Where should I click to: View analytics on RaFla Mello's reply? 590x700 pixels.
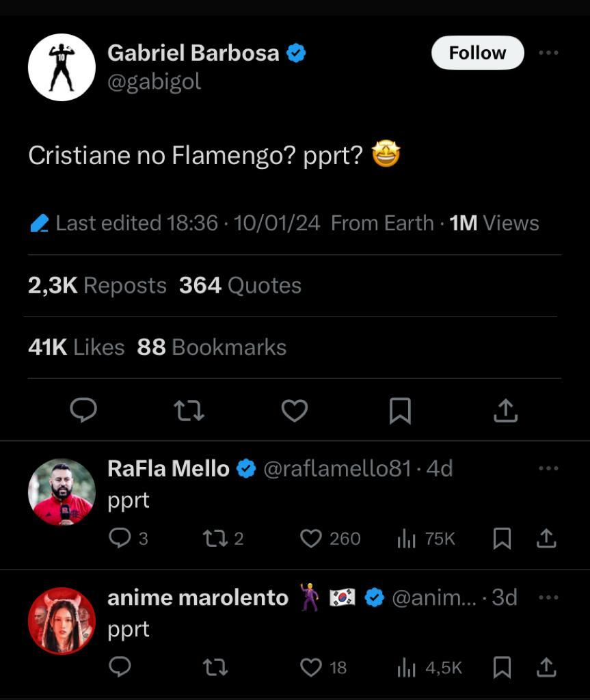407,539
